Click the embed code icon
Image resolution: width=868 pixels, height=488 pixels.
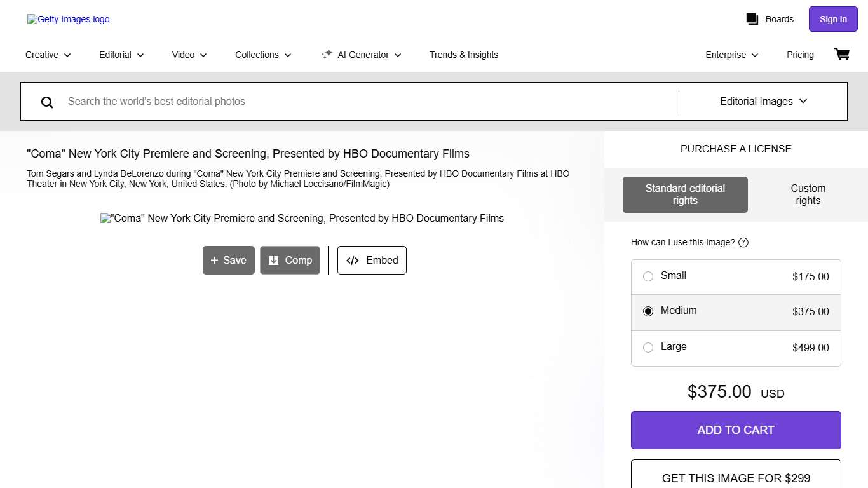[353, 261]
